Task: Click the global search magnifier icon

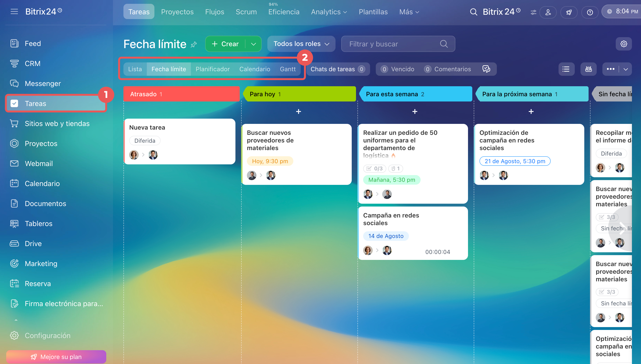Action: click(x=473, y=12)
